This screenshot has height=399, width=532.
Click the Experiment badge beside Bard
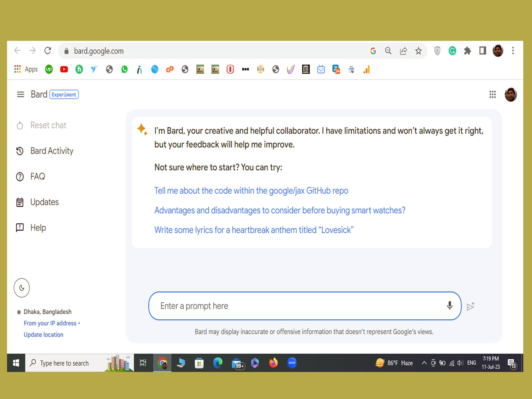click(x=64, y=95)
